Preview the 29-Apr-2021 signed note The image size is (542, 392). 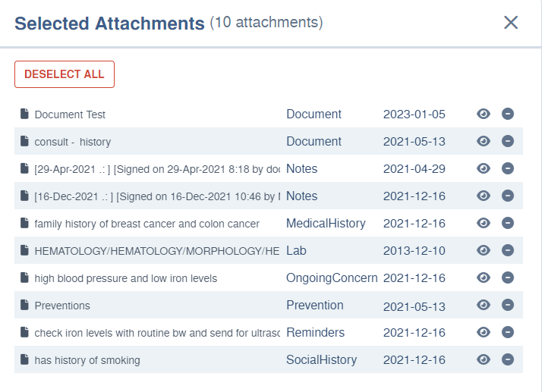click(484, 168)
